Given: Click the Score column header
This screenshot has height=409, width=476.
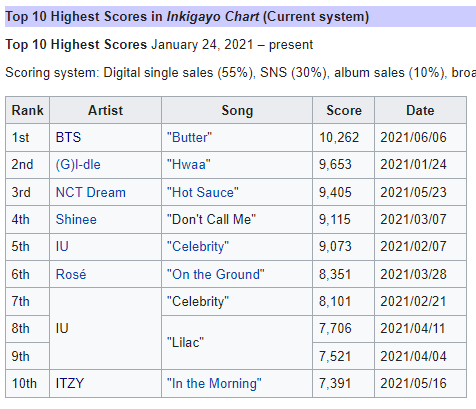Looking at the screenshot, I should coord(344,110).
